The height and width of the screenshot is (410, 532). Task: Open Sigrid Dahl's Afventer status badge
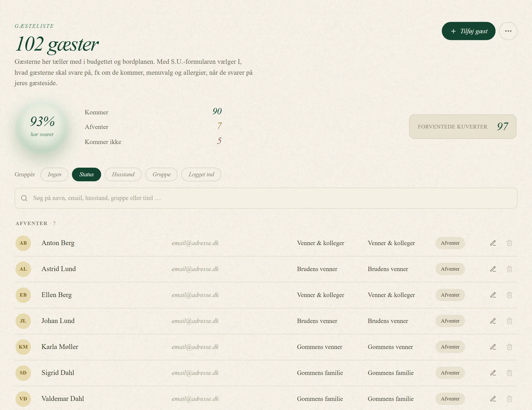coord(450,373)
